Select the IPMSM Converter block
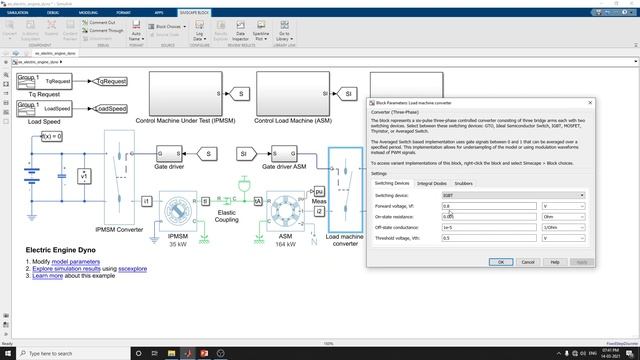This screenshot has height=360, width=640. (119, 177)
